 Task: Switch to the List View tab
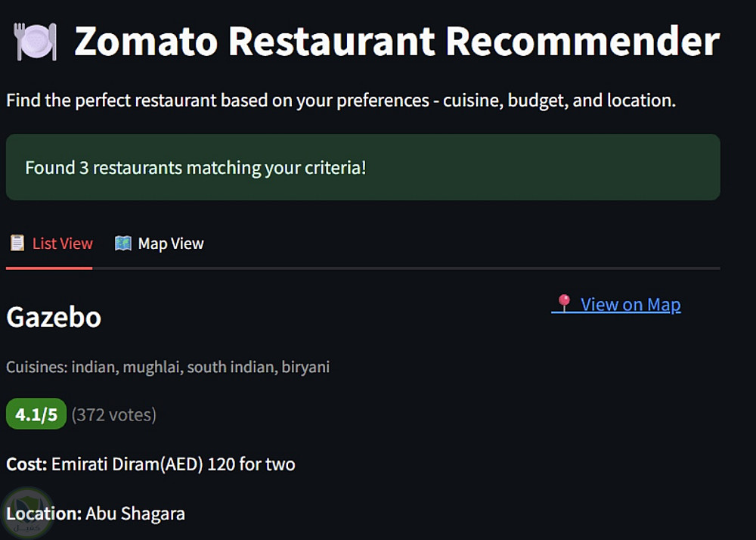pos(62,244)
